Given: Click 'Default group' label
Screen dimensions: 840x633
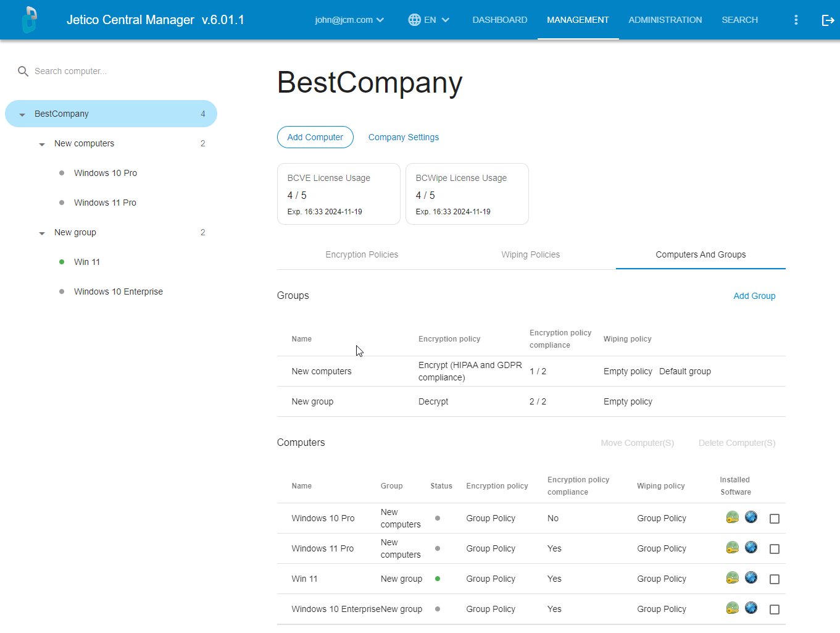Looking at the screenshot, I should click(x=685, y=371).
